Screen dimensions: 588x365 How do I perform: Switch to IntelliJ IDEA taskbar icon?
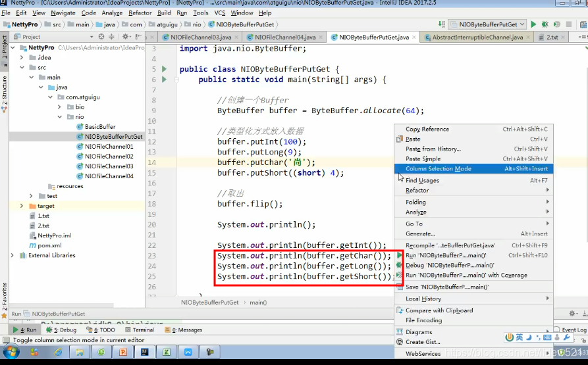pyautogui.click(x=144, y=352)
